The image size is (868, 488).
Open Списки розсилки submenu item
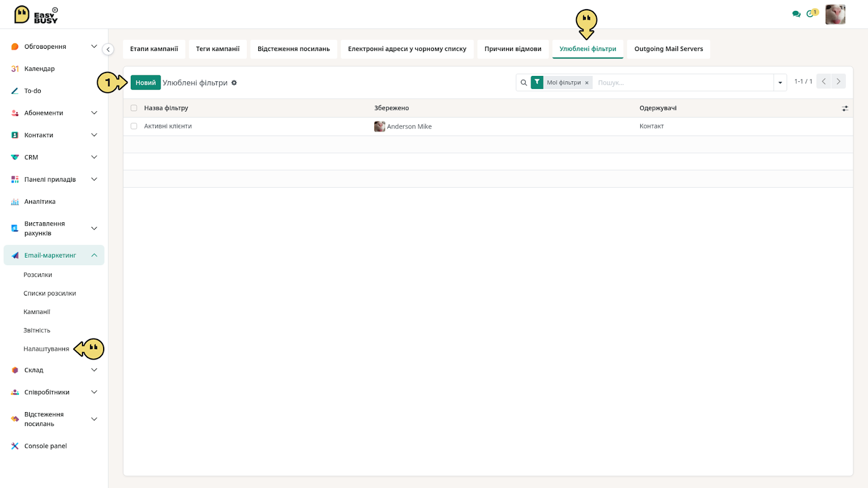tap(50, 293)
